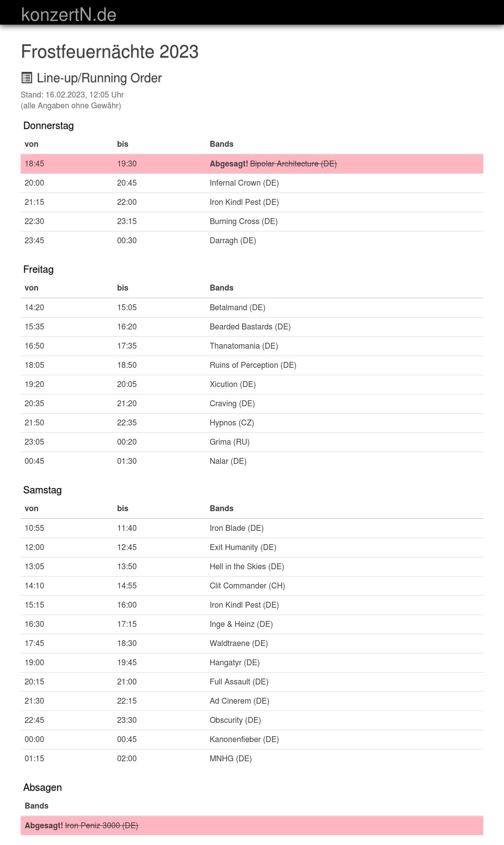This screenshot has height=845, width=504.
Task: Click the Samstag section heading
Action: (x=42, y=490)
